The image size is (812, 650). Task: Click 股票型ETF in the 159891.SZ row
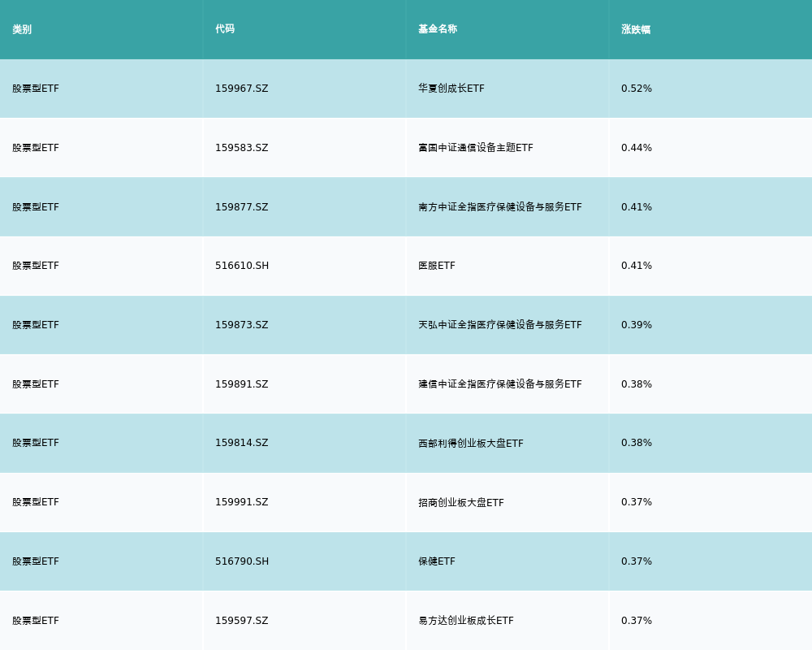pyautogui.click(x=36, y=384)
